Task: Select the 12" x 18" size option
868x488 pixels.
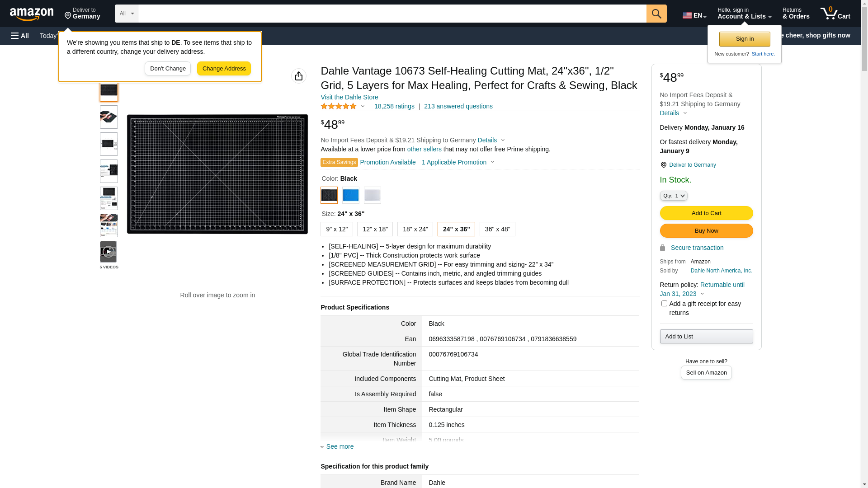Action: coord(375,229)
